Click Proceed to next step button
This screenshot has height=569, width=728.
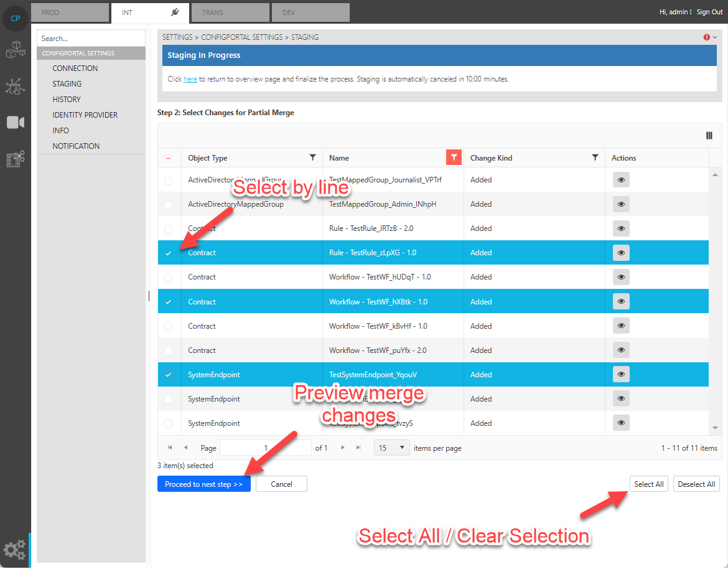[x=203, y=484]
